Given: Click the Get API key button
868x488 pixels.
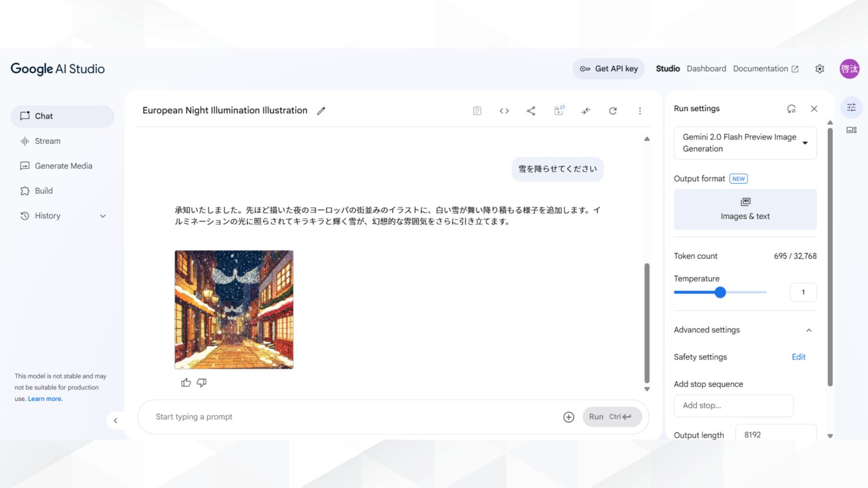Looking at the screenshot, I should click(x=609, y=69).
